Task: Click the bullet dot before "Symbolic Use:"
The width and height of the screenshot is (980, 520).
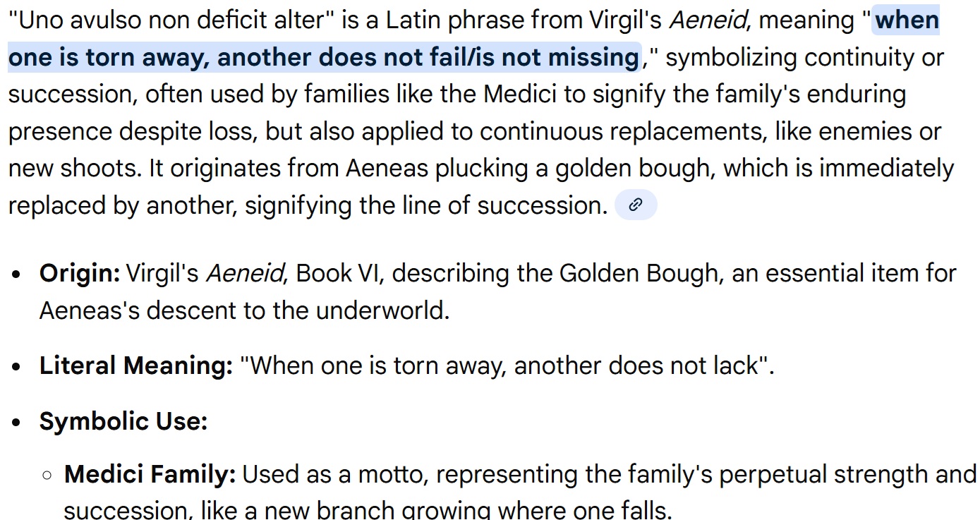Action: 17,422
